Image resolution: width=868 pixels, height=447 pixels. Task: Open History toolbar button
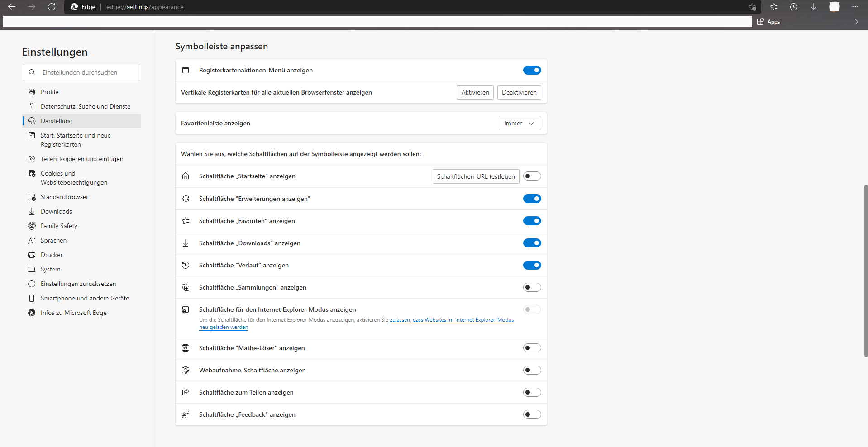pos(794,7)
